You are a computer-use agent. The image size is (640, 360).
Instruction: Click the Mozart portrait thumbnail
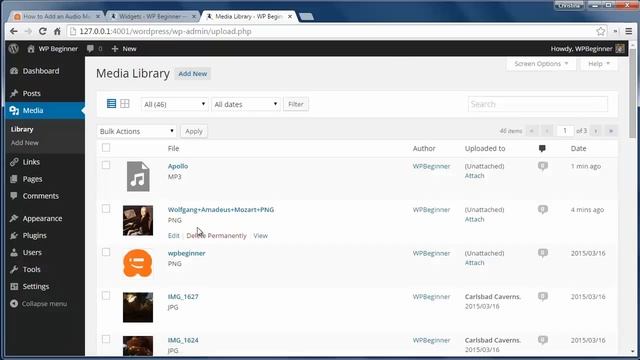coord(138,220)
